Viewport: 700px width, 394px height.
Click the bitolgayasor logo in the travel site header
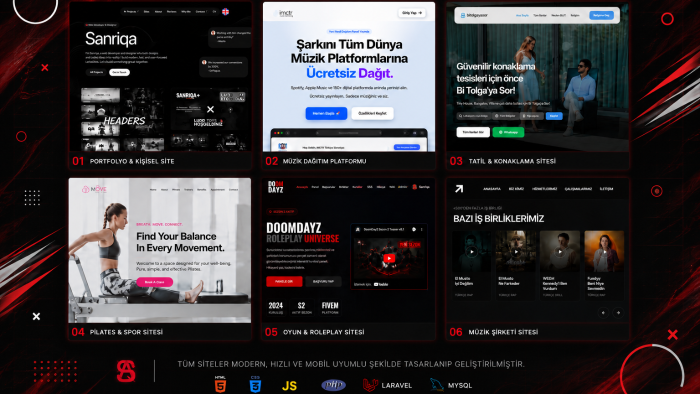pos(474,15)
